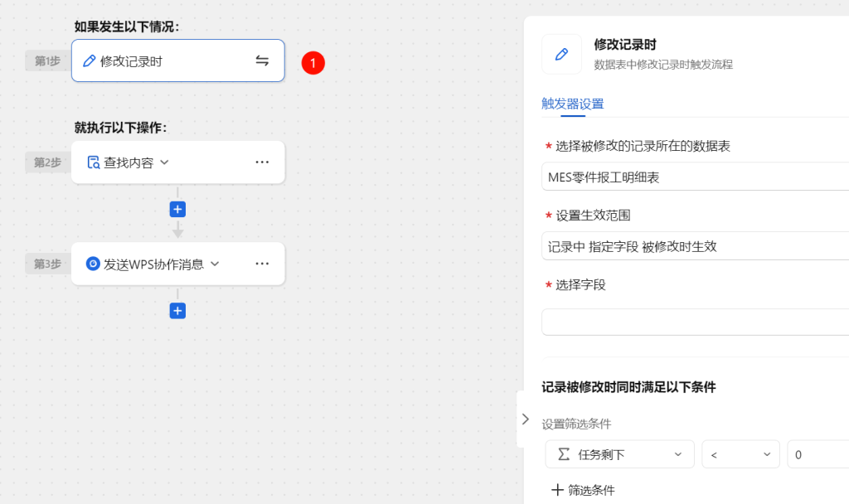Viewport: 849px width, 504px height.
Task: Open more options menu for 发送WPS协作消息 step
Action: (262, 264)
